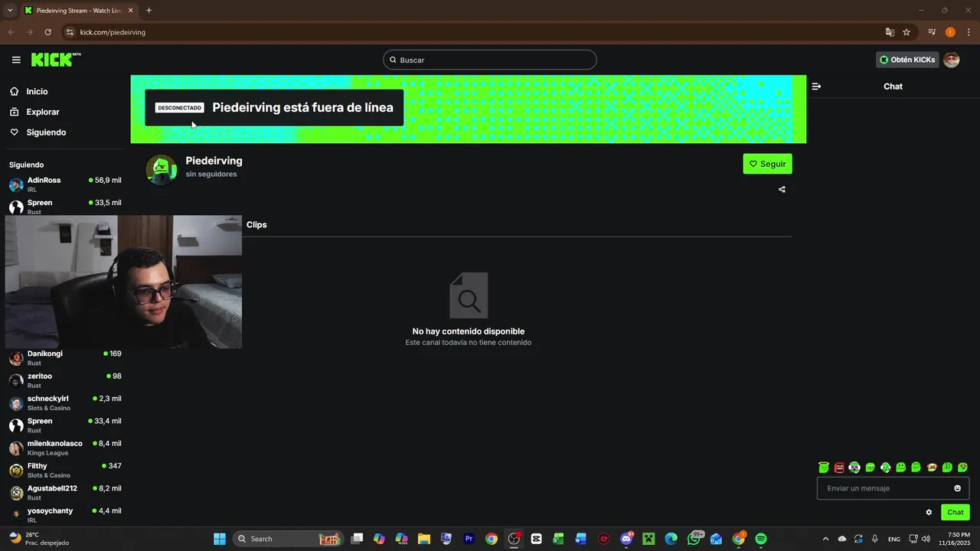The height and width of the screenshot is (551, 980).
Task: Open AdinRoss followed channel
Action: (65, 184)
